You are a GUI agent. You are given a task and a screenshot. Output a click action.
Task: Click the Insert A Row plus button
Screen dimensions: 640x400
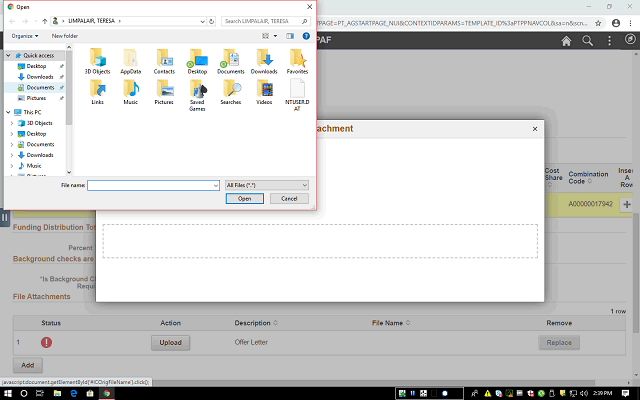627,204
